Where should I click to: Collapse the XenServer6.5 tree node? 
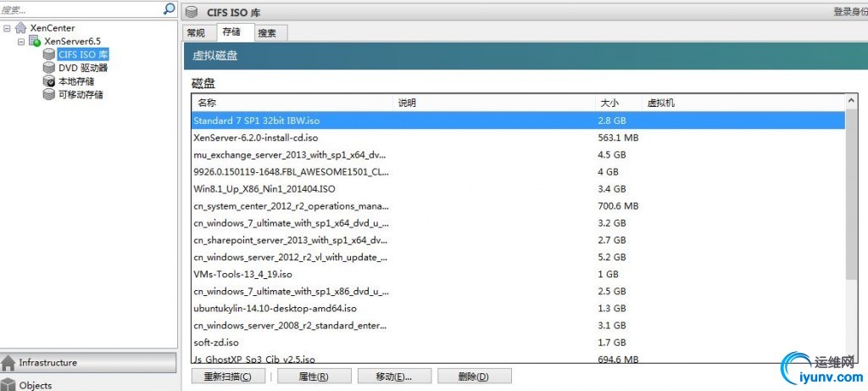coord(21,41)
